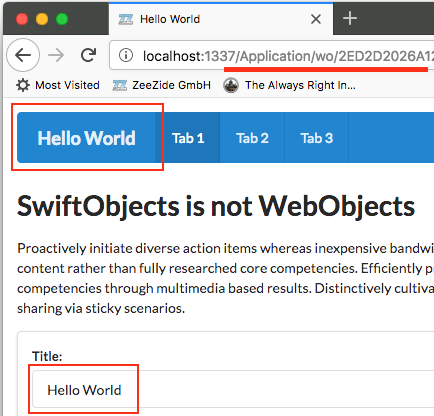Click the ZeeZide GmbH bookmark favicon
The height and width of the screenshot is (416, 434).
(x=120, y=85)
